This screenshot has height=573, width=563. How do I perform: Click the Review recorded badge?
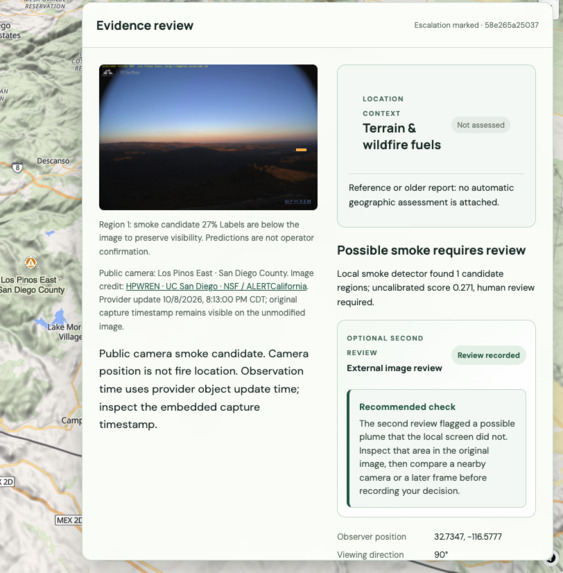click(x=488, y=355)
